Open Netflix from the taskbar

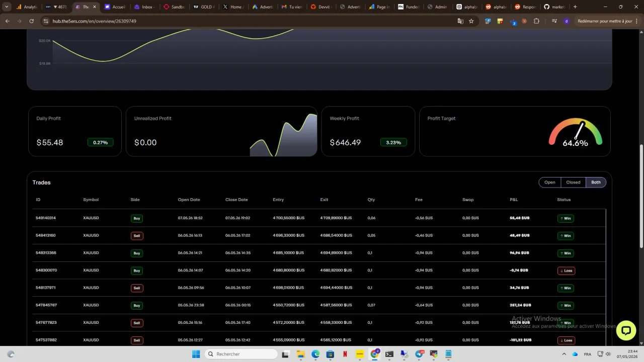pyautogui.click(x=345, y=354)
